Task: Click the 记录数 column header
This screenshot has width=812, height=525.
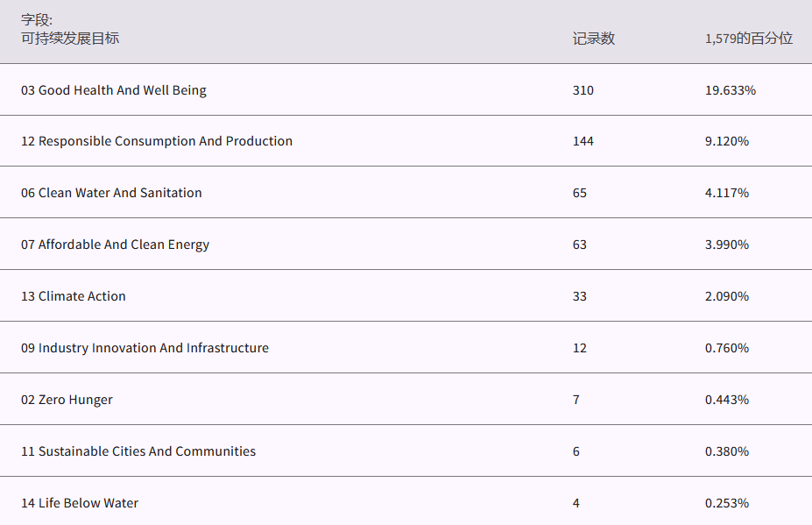Action: point(593,39)
